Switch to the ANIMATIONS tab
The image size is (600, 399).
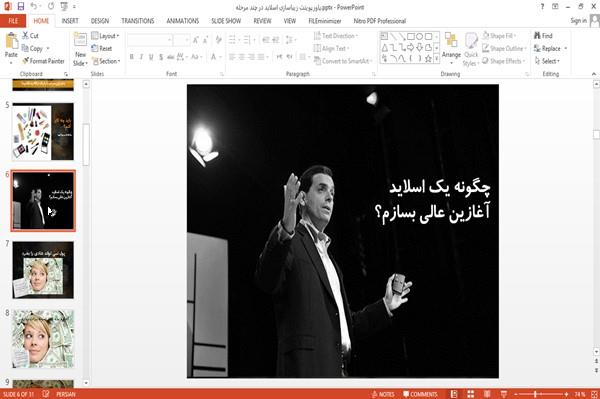tap(183, 21)
